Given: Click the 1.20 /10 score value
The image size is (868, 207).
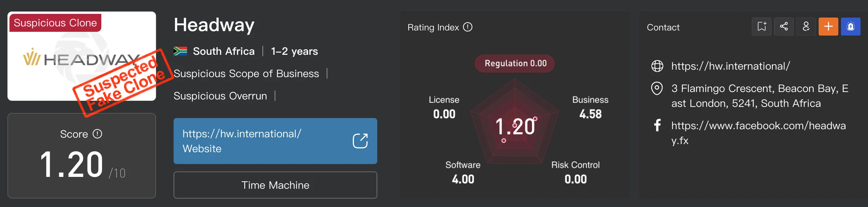Looking at the screenshot, I should pyautogui.click(x=82, y=165).
